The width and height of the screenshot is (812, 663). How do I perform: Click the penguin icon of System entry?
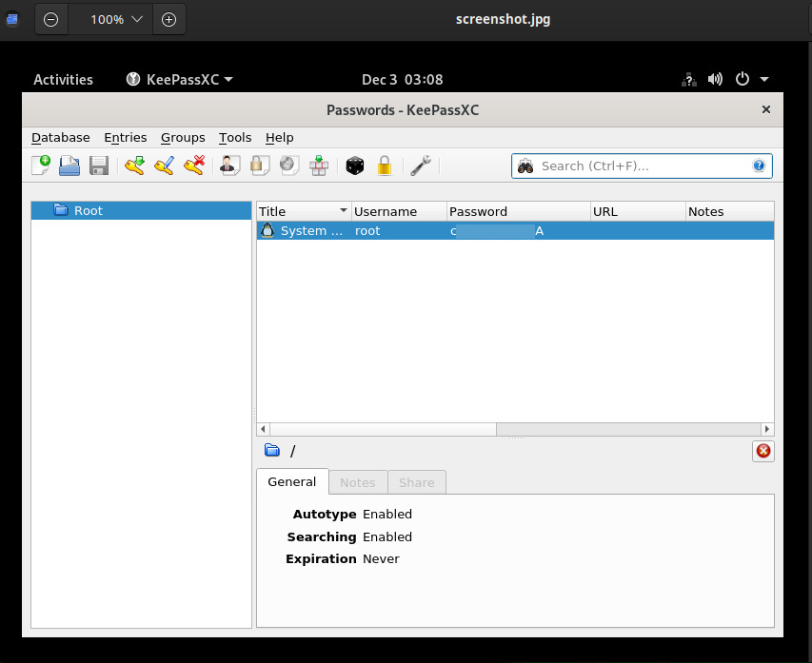click(267, 230)
